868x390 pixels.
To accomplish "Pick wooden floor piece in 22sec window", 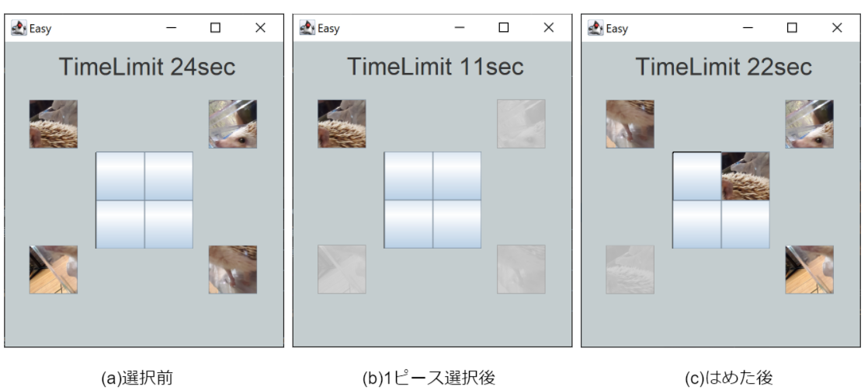I will pyautogui.click(x=809, y=270).
